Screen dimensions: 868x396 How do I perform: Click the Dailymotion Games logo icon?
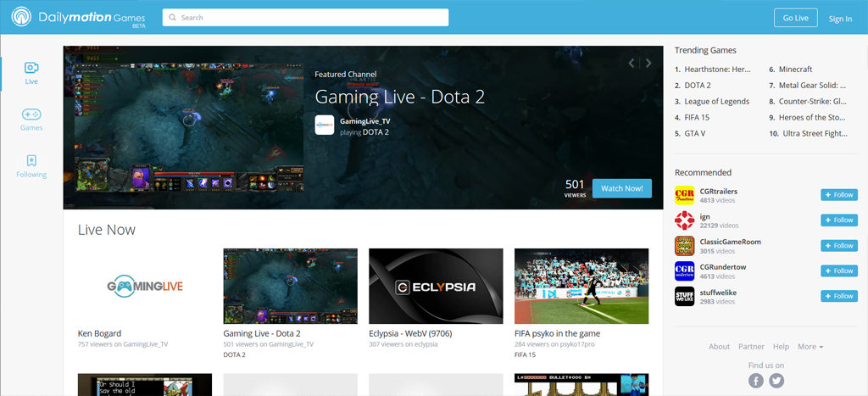point(21,17)
